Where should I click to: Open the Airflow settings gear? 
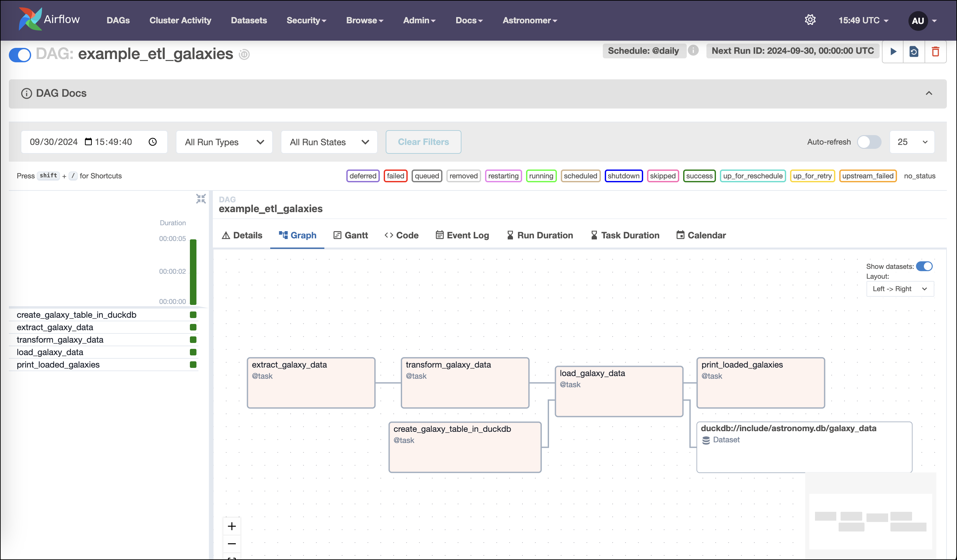pos(810,20)
